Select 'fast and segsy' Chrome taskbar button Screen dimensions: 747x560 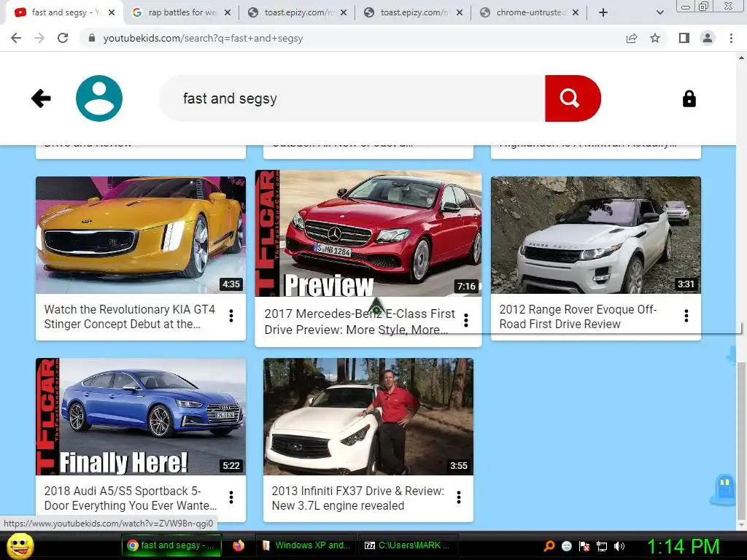point(171,545)
